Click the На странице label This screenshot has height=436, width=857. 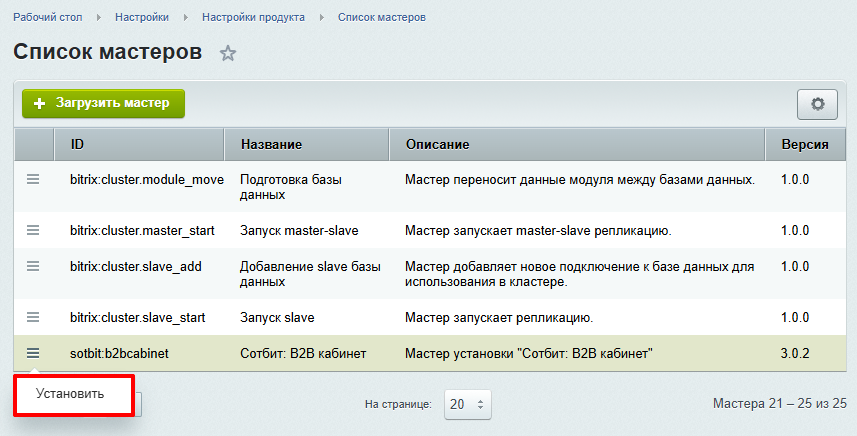pyautogui.click(x=398, y=405)
